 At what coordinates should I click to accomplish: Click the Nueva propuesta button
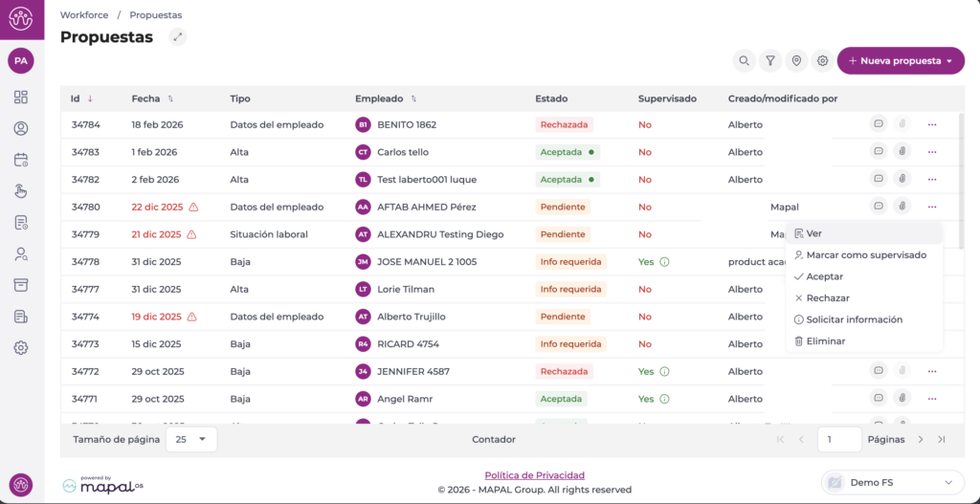900,61
